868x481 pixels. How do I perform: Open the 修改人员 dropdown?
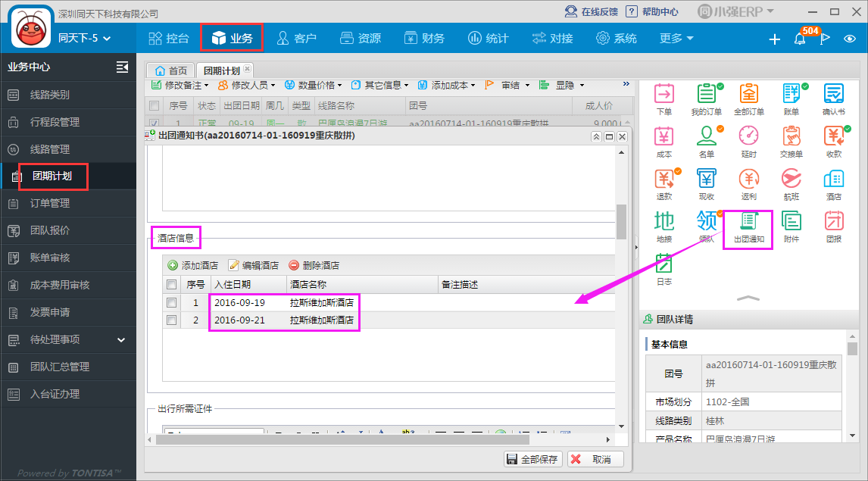click(x=246, y=86)
